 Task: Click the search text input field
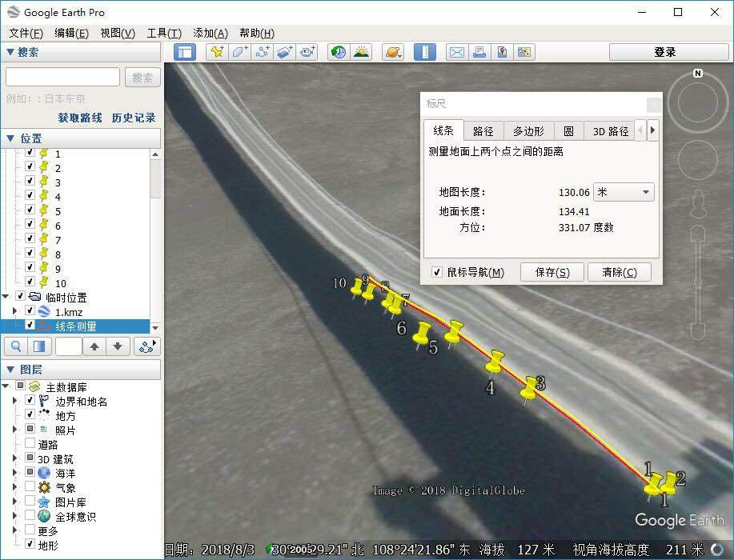coord(62,77)
